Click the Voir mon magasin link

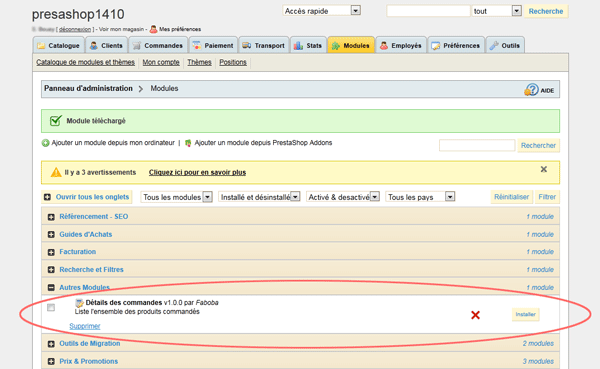pyautogui.click(x=121, y=29)
